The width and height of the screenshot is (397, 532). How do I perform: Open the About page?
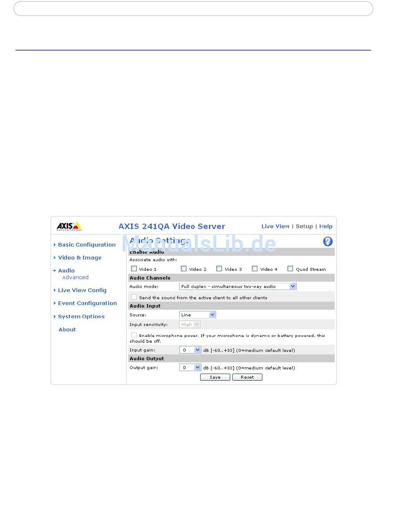(x=67, y=330)
